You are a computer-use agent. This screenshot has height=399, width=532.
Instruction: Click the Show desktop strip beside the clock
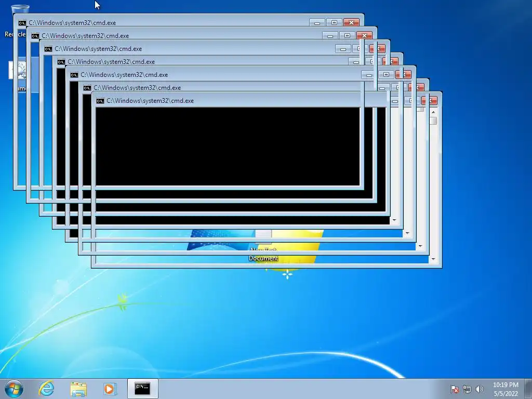point(528,389)
